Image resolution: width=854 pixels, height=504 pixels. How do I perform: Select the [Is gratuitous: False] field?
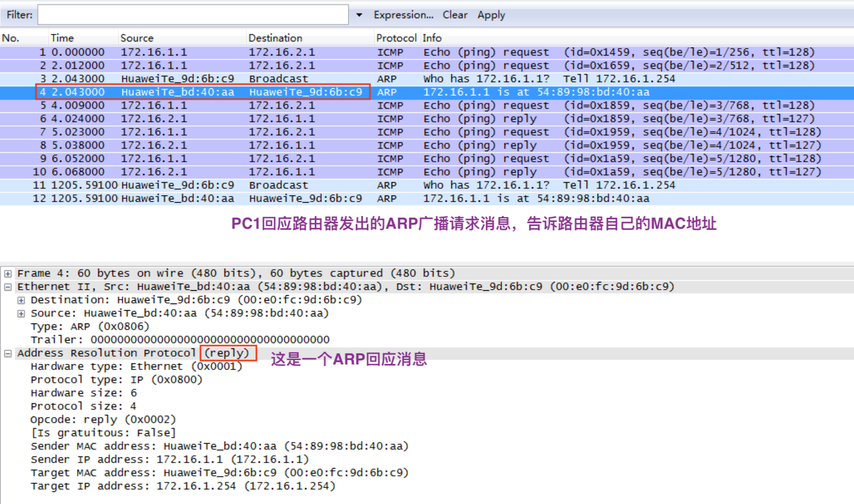(103, 433)
